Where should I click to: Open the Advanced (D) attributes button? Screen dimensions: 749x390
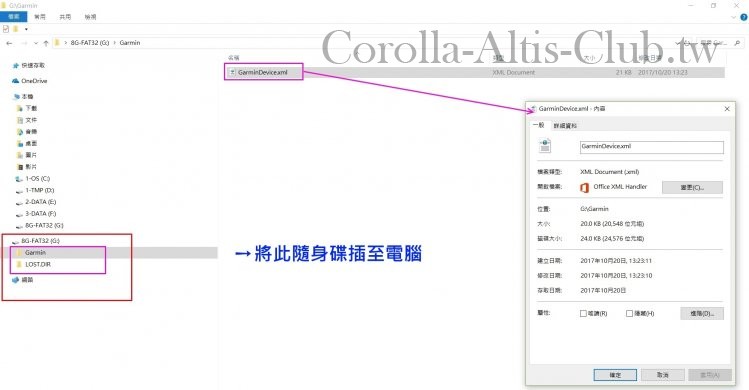pos(702,314)
